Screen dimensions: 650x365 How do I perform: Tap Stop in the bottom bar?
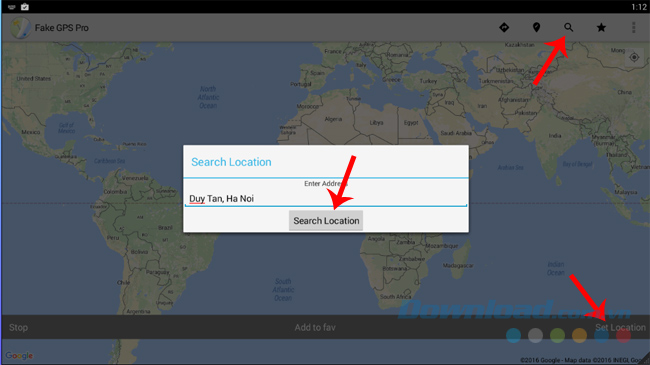coord(19,327)
